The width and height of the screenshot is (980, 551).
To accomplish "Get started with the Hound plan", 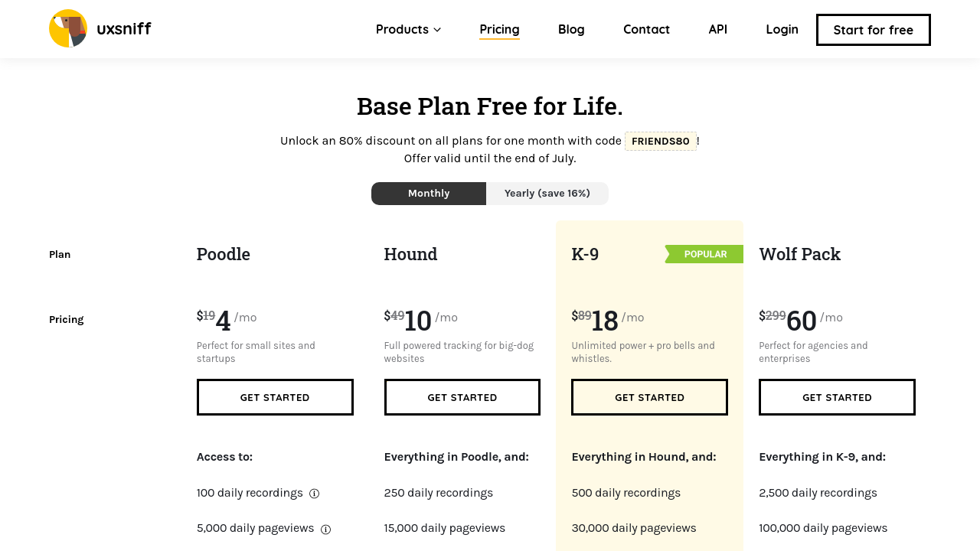I will (x=462, y=397).
